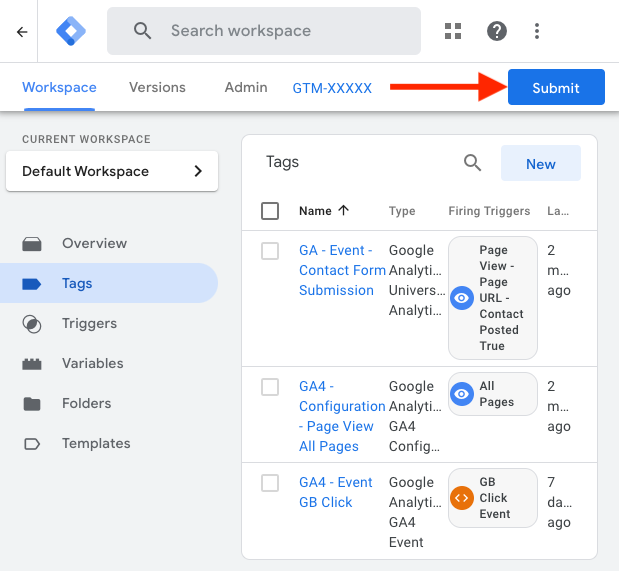Open the help question mark icon

pos(497,31)
